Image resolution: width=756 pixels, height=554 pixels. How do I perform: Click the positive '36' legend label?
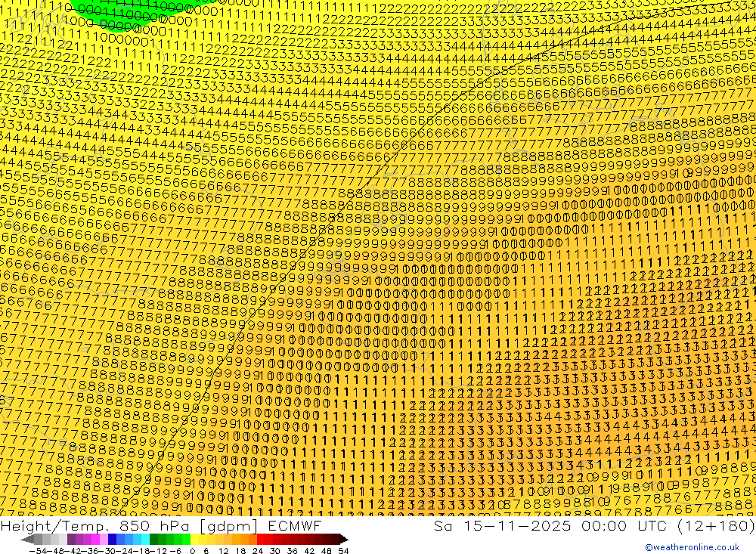(292, 551)
